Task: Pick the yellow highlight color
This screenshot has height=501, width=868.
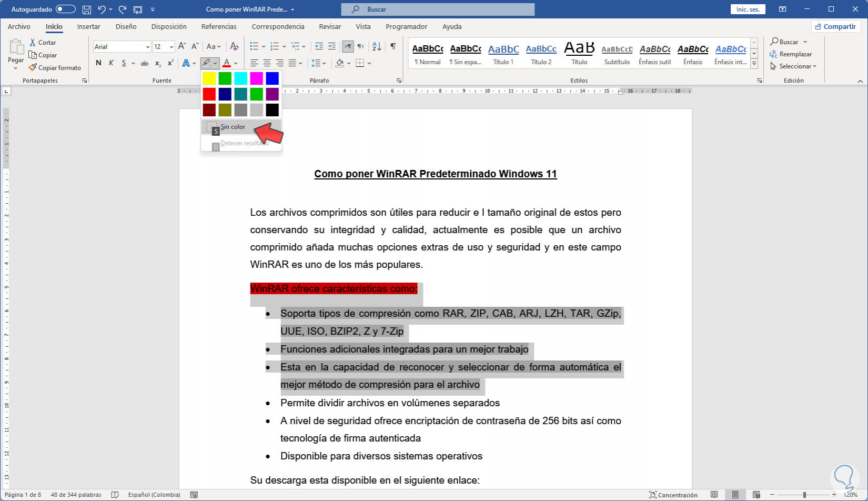Action: [209, 78]
